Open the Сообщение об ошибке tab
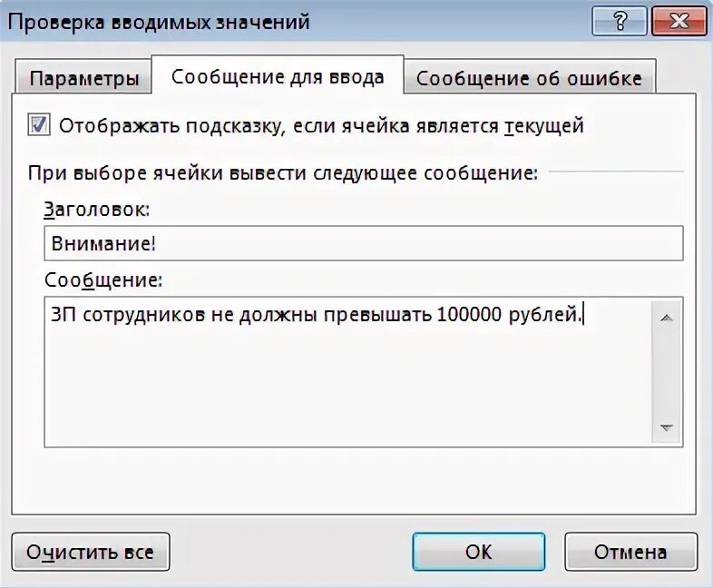Viewport: 713px width, 588px height. [x=529, y=78]
